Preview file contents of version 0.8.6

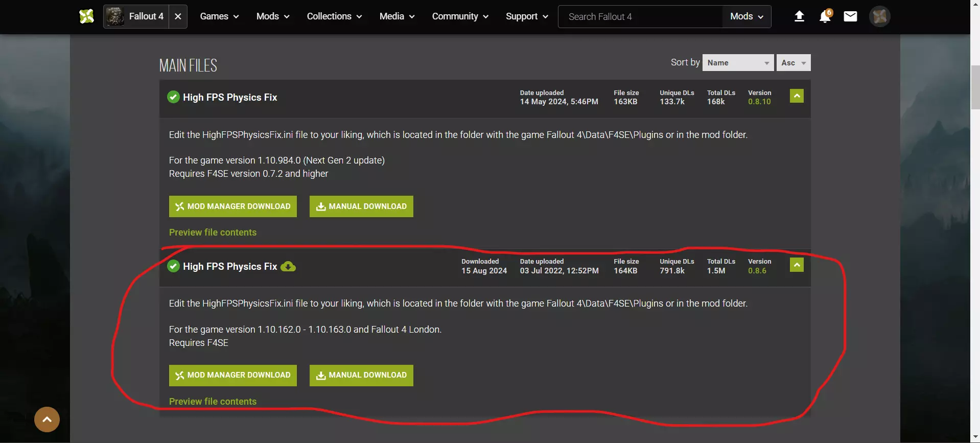pyautogui.click(x=213, y=402)
